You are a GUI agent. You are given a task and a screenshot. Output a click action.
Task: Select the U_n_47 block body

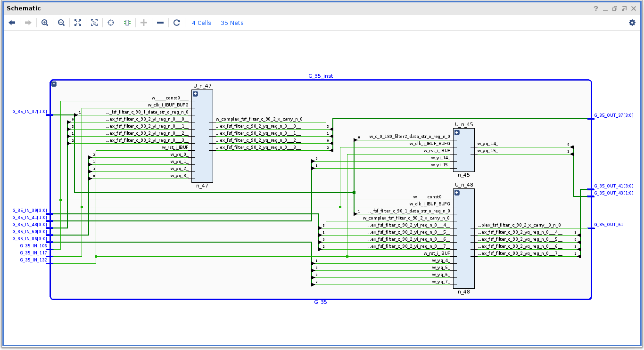(202, 136)
